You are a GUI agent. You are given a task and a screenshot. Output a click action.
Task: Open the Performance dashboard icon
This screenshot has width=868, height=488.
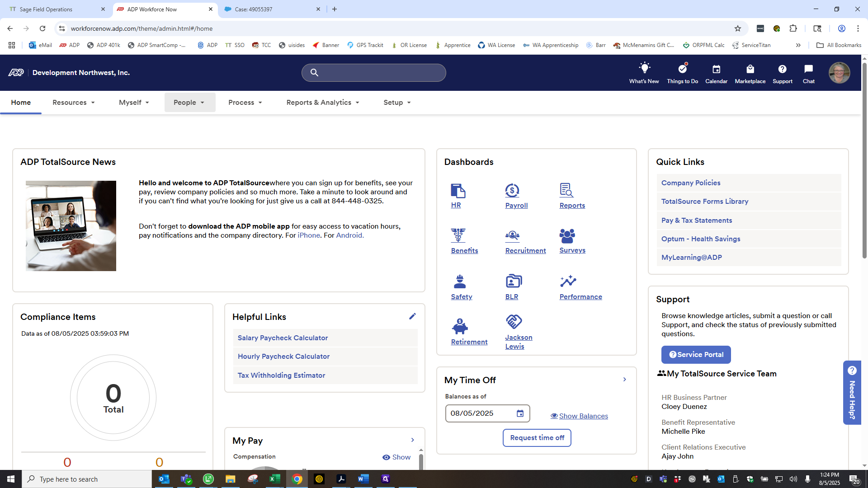point(568,281)
